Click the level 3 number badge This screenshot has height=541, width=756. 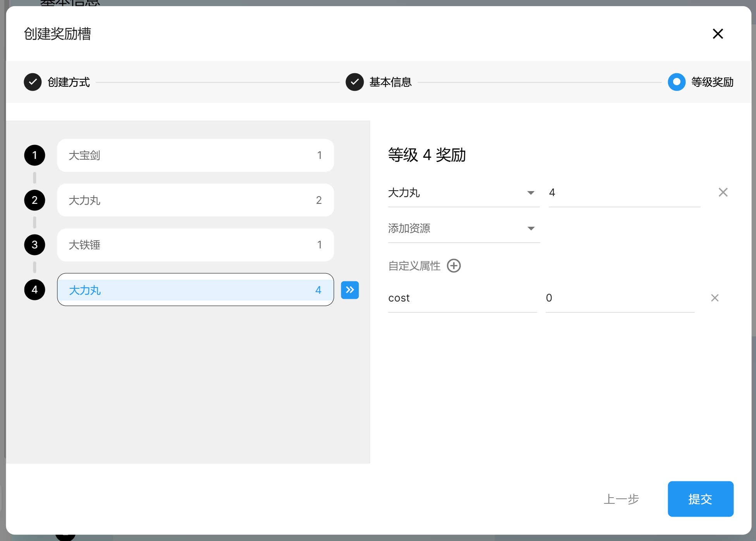pos(34,245)
